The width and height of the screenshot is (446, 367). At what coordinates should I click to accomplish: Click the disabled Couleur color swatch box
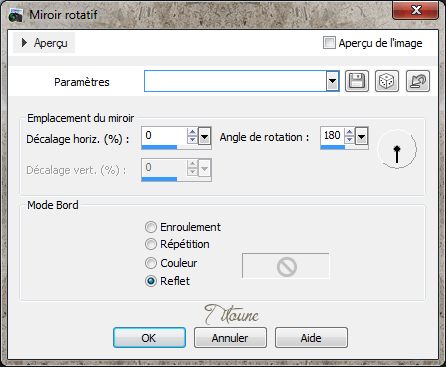coord(286,266)
